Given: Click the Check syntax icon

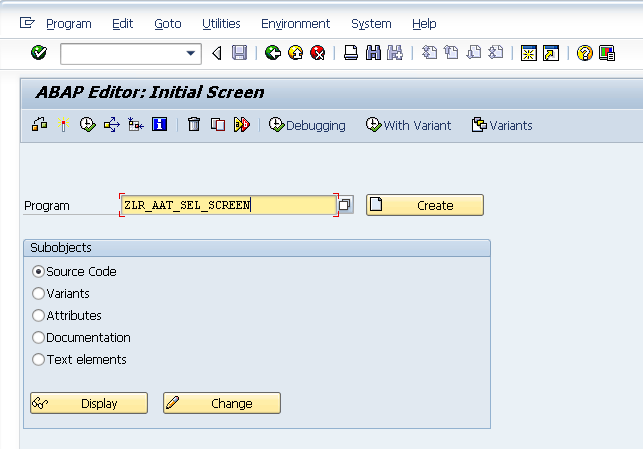Looking at the screenshot, I should (39, 125).
